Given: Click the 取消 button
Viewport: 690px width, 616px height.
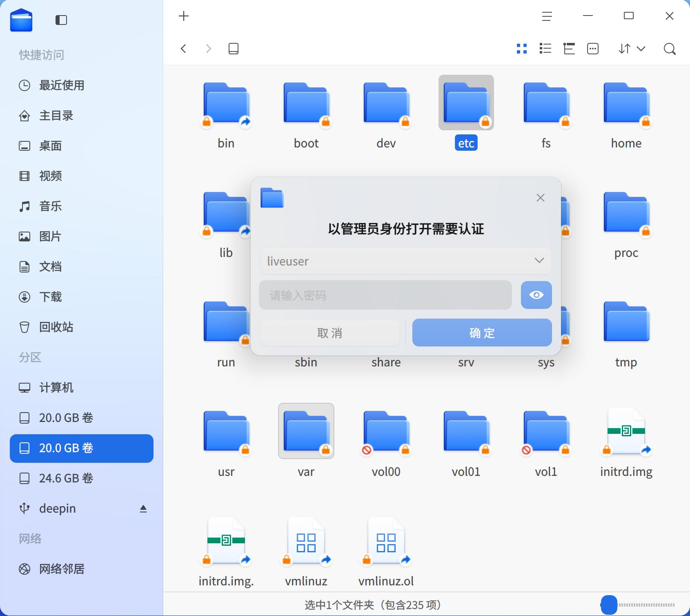Looking at the screenshot, I should pyautogui.click(x=330, y=333).
